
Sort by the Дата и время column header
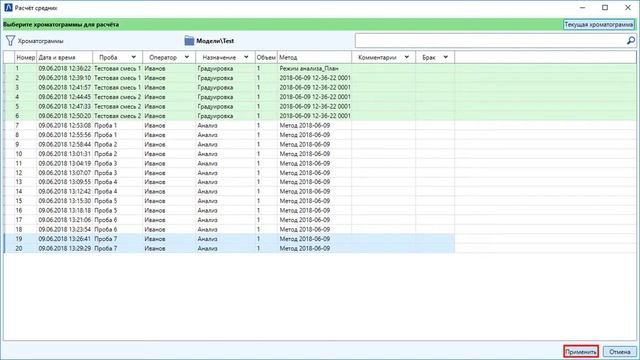[64, 57]
